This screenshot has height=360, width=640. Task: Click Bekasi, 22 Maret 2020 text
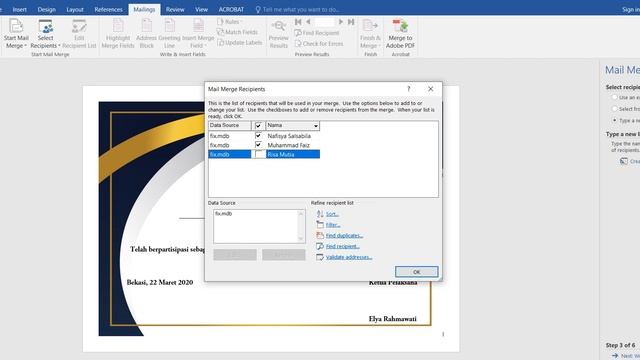(160, 282)
